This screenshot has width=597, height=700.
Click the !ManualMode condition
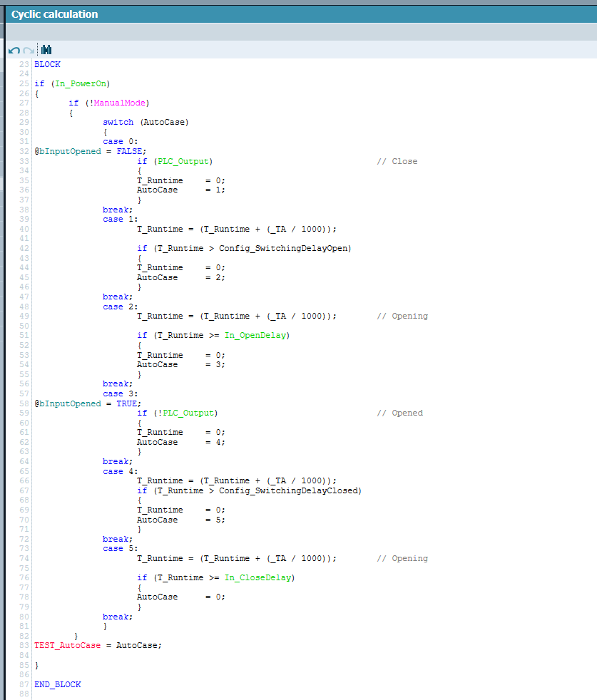tap(117, 103)
